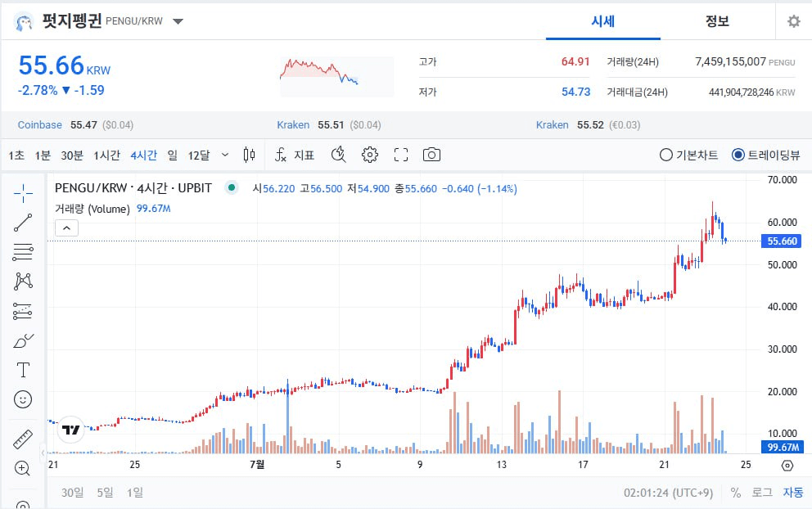Open the timezone 02:01:24 (UTC+9) menu
The height and width of the screenshot is (509, 812).
coord(668,493)
